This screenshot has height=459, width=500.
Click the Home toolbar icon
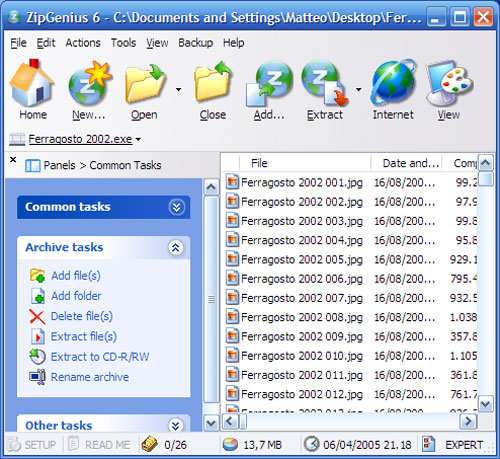point(32,83)
